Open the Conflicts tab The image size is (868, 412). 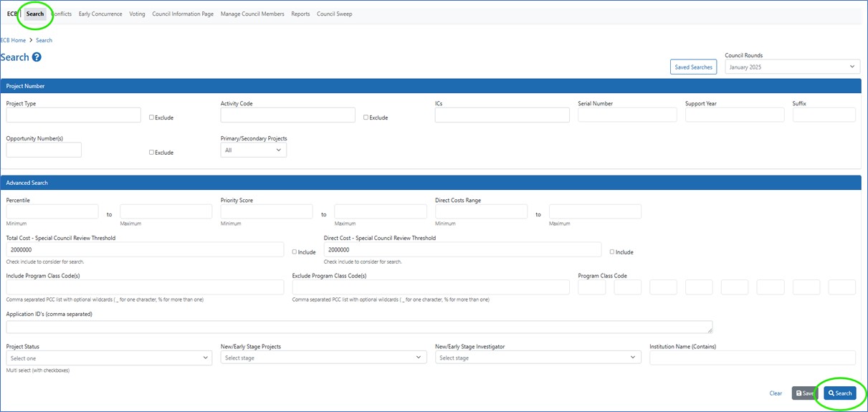pyautogui.click(x=61, y=14)
